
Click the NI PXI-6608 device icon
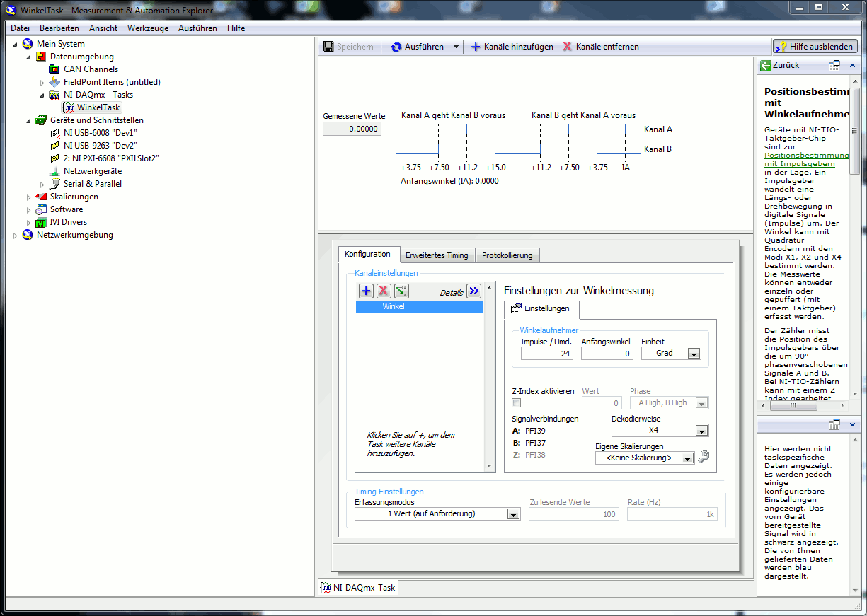pyautogui.click(x=54, y=158)
